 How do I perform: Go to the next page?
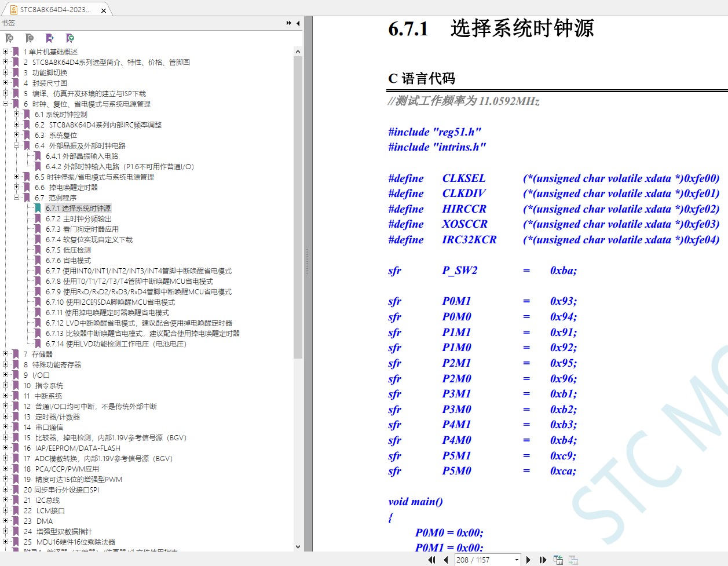coord(528,560)
